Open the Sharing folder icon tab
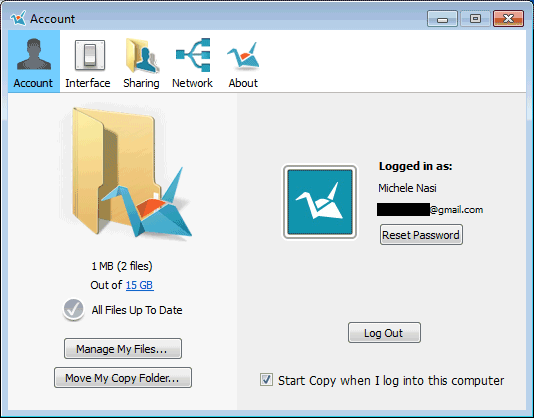This screenshot has height=418, width=534. (x=142, y=55)
